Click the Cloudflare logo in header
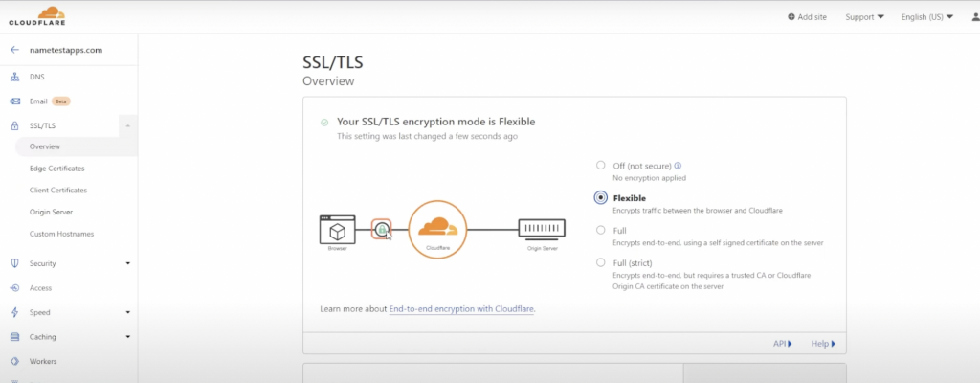 37,16
